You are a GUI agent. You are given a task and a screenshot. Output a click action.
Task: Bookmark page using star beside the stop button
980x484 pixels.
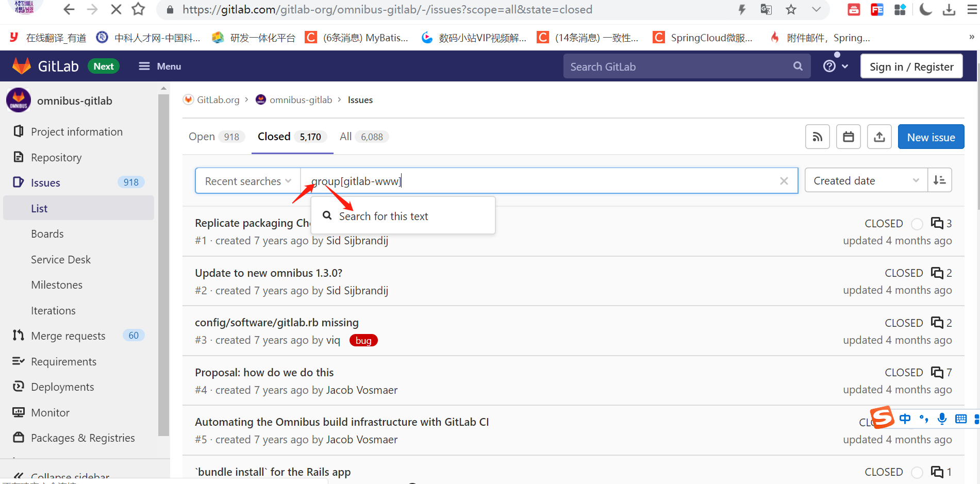tap(138, 9)
